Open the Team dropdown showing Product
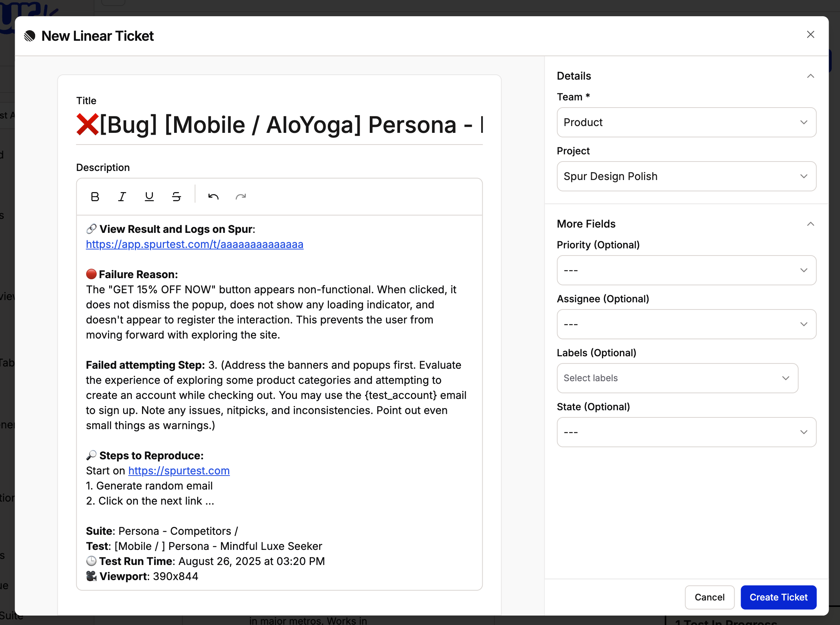Screen dimensions: 840x625 pos(686,123)
